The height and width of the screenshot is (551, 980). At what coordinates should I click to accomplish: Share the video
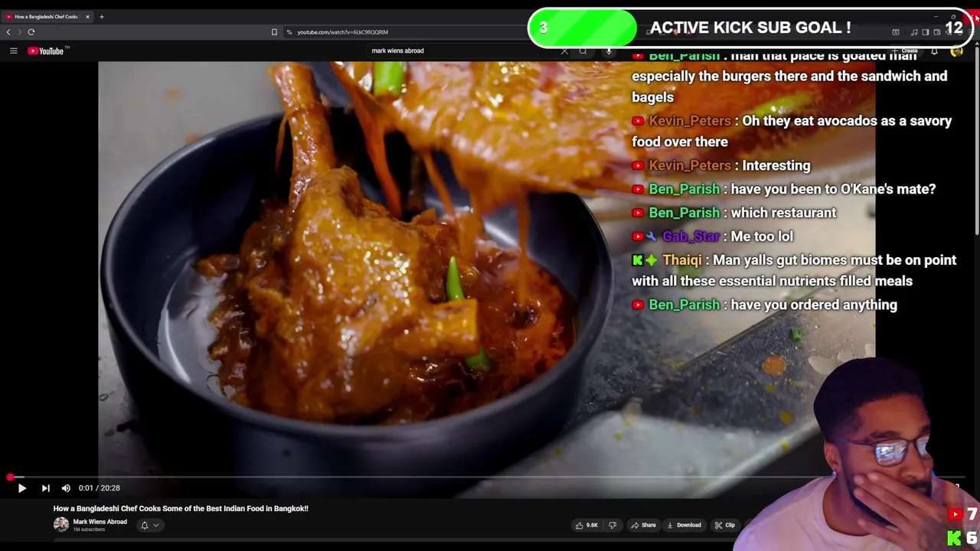pos(643,525)
